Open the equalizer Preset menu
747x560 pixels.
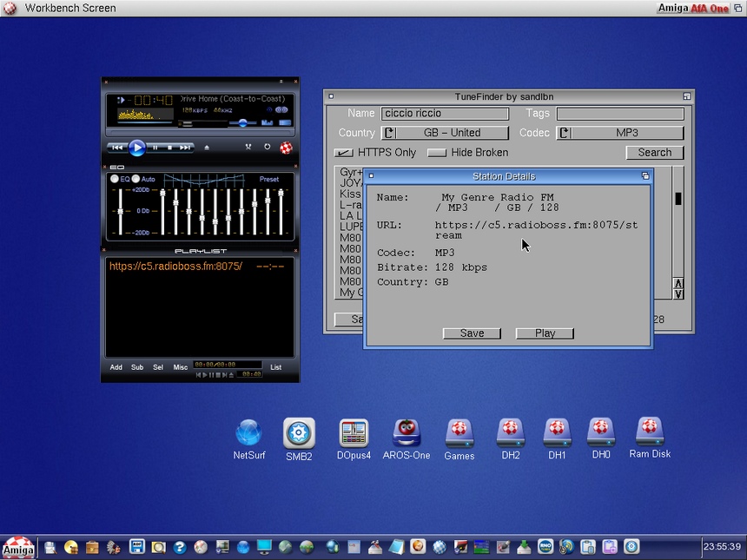coord(269,179)
